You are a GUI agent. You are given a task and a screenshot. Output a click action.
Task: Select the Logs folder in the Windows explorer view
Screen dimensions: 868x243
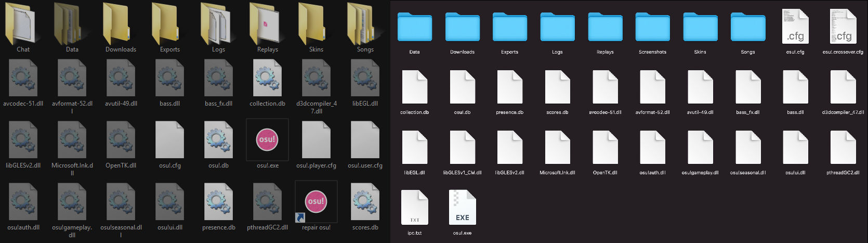click(219, 24)
